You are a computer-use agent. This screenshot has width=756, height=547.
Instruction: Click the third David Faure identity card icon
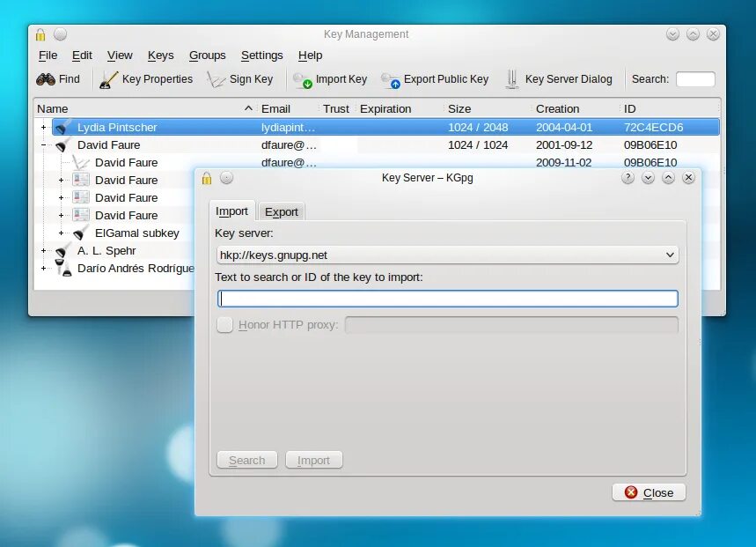(80, 215)
